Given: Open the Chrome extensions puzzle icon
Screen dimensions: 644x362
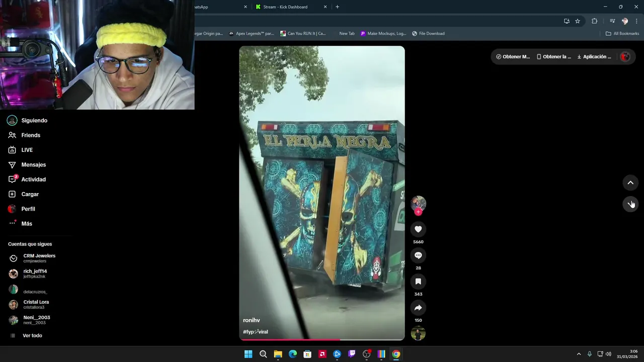Looking at the screenshot, I should 594,21.
